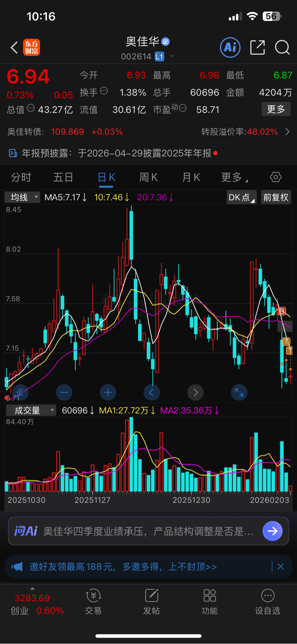Image resolution: width=297 pixels, height=644 pixels.
Task: Open the 东方财富 logo icon
Action: click(x=31, y=47)
